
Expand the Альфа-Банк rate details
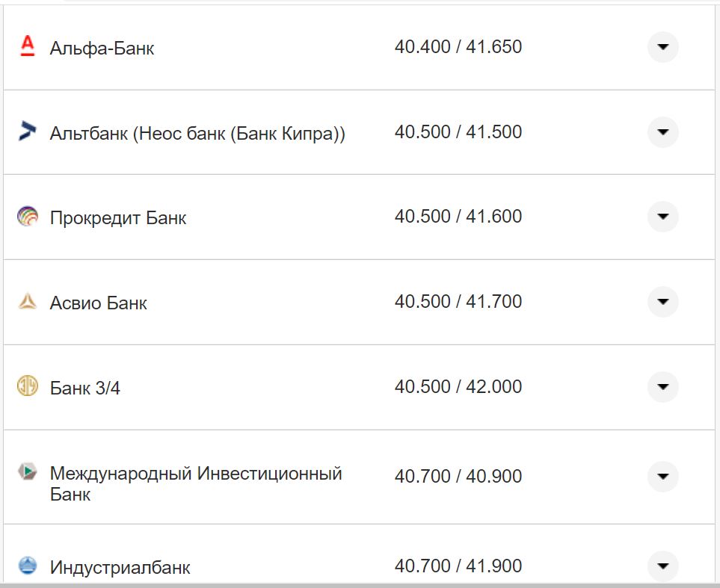pyautogui.click(x=662, y=47)
